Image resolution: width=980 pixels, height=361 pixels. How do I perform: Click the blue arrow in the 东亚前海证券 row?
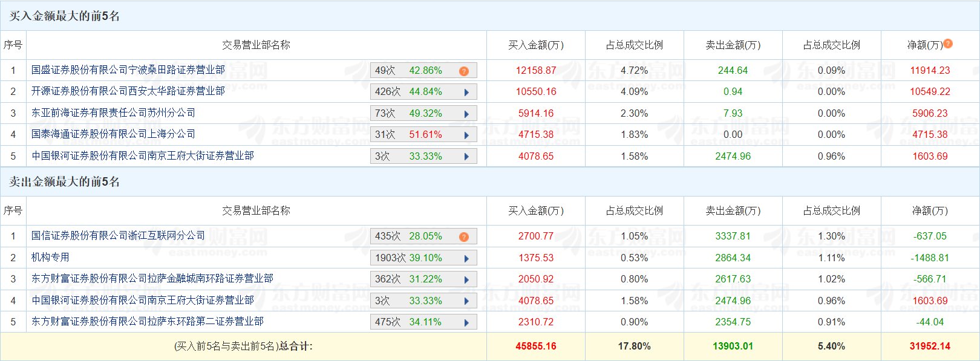pos(466,114)
